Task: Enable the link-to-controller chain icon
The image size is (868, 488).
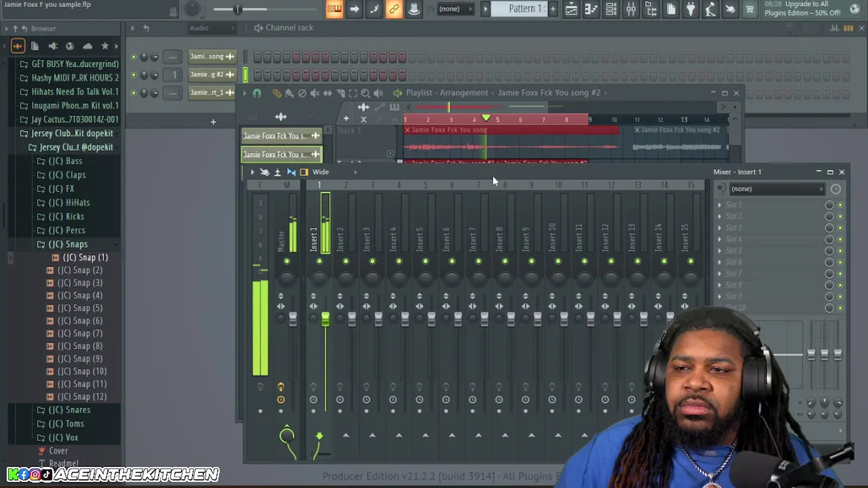Action: point(394,9)
